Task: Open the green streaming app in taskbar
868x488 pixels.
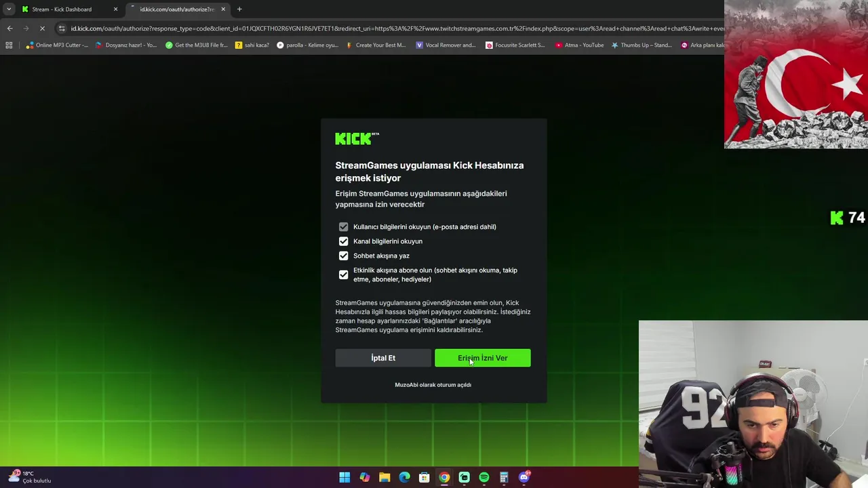Action: pyautogui.click(x=464, y=478)
